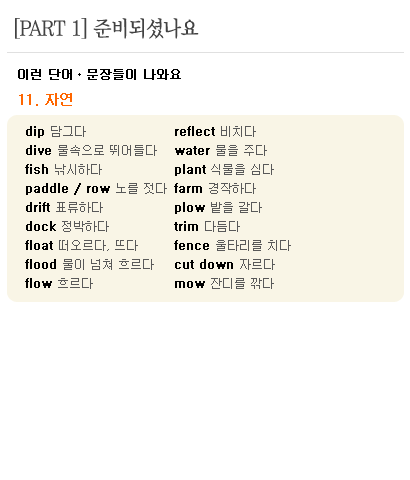Click the PART 1 준비되셨나요 heading
The height and width of the screenshot is (480, 410).
click(106, 28)
